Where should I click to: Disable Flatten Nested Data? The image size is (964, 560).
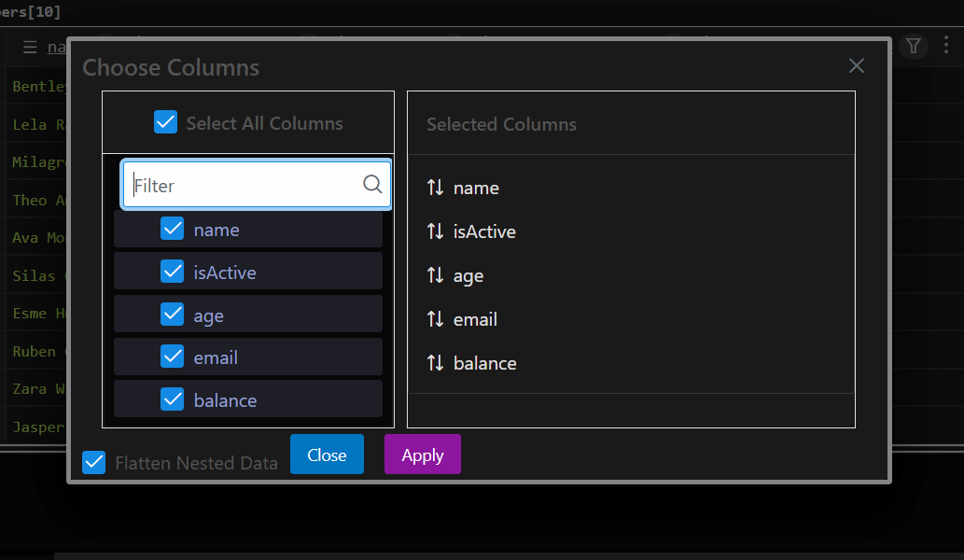93,461
